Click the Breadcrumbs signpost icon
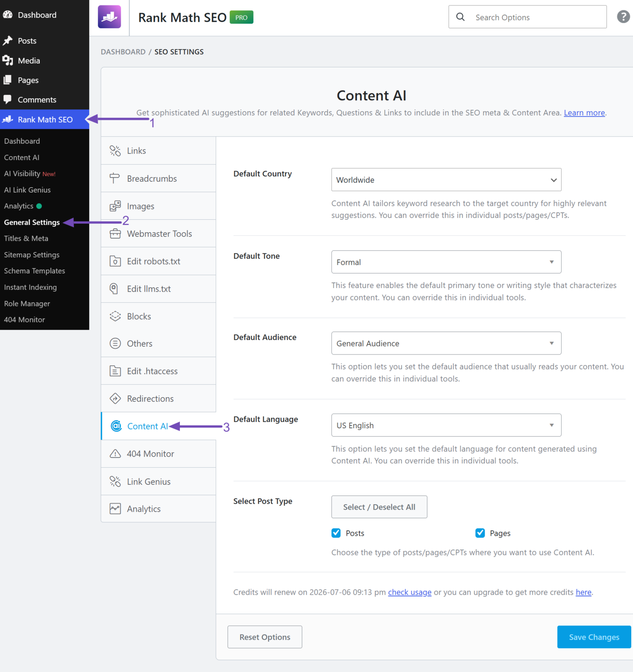 [x=115, y=178]
